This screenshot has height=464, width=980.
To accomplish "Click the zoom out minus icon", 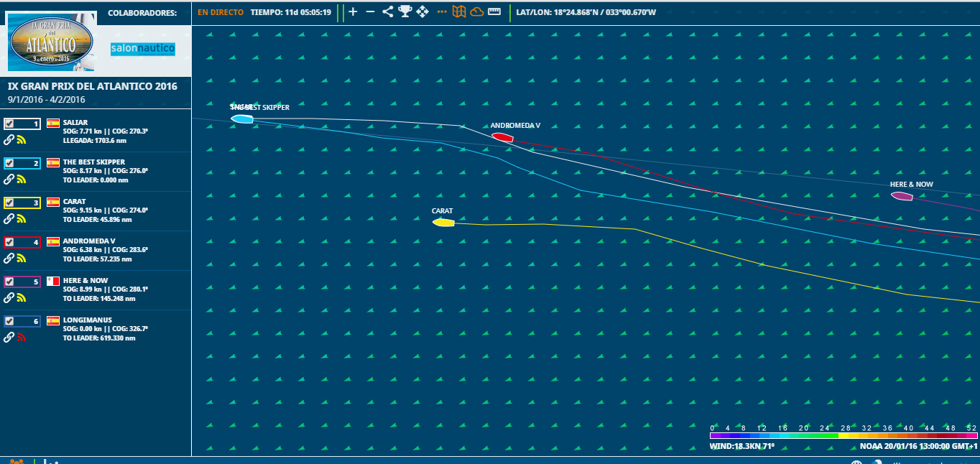I will click(370, 11).
